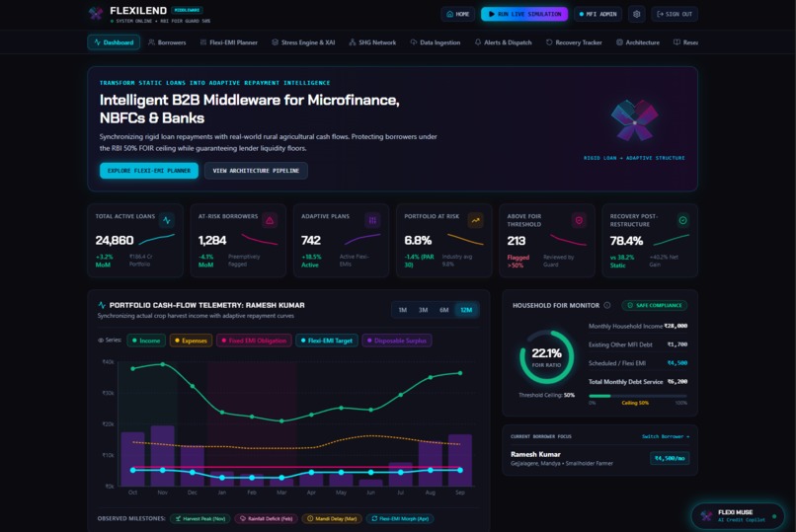Toggle the Expenses series
Screen dimensions: 796x532
click(191, 341)
